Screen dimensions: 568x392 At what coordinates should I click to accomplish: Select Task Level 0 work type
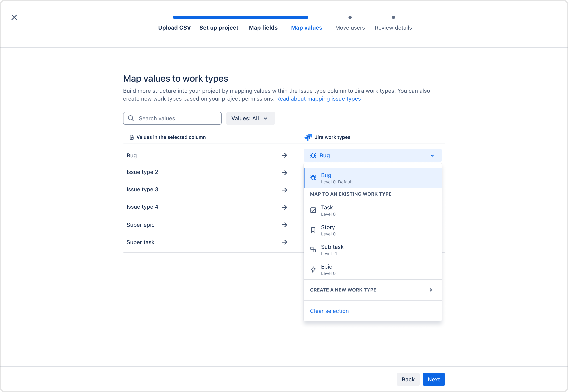click(373, 210)
